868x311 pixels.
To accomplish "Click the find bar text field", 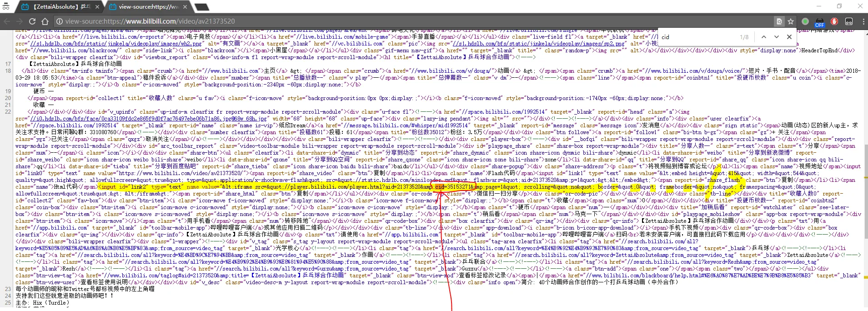I will (x=698, y=37).
